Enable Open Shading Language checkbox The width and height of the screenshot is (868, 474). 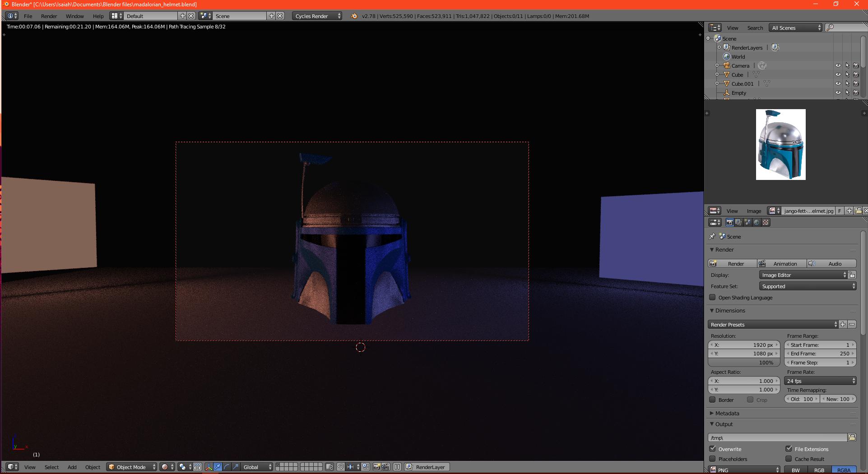pyautogui.click(x=713, y=297)
